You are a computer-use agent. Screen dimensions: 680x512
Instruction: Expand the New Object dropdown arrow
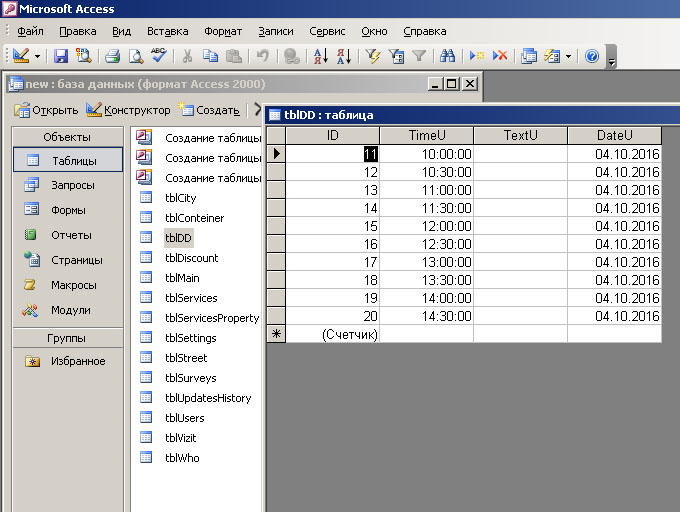pyautogui.click(x=568, y=57)
